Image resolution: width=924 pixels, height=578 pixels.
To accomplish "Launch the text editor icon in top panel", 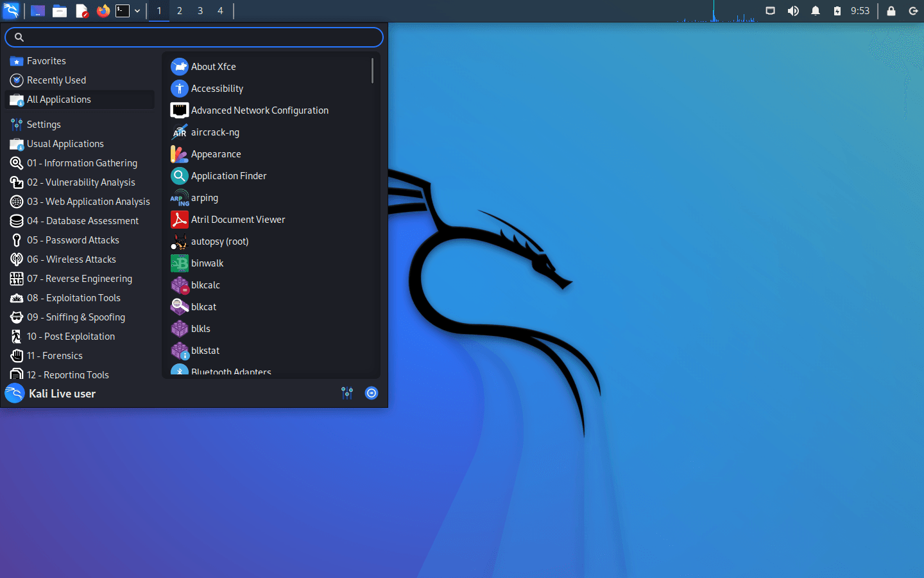I will pyautogui.click(x=81, y=11).
